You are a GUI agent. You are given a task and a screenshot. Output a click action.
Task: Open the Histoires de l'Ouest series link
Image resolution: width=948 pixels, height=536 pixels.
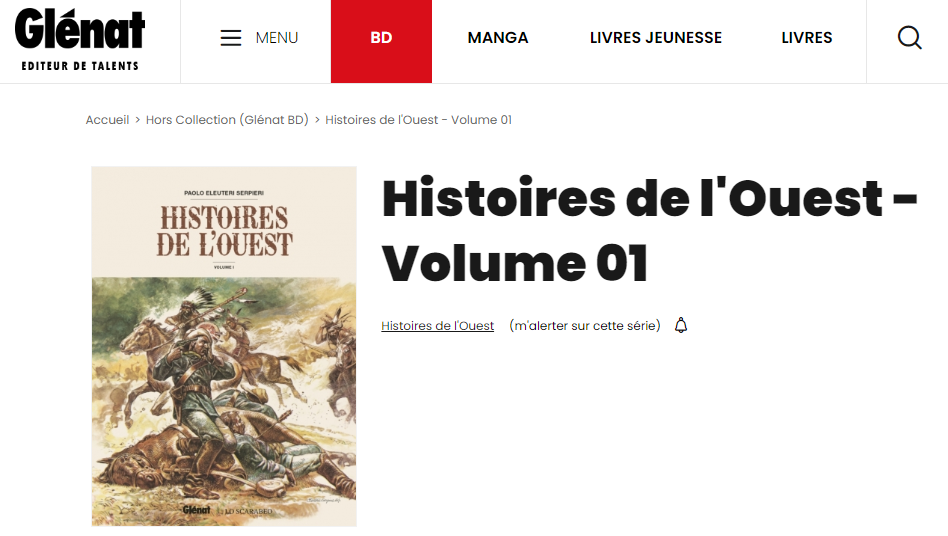(437, 326)
